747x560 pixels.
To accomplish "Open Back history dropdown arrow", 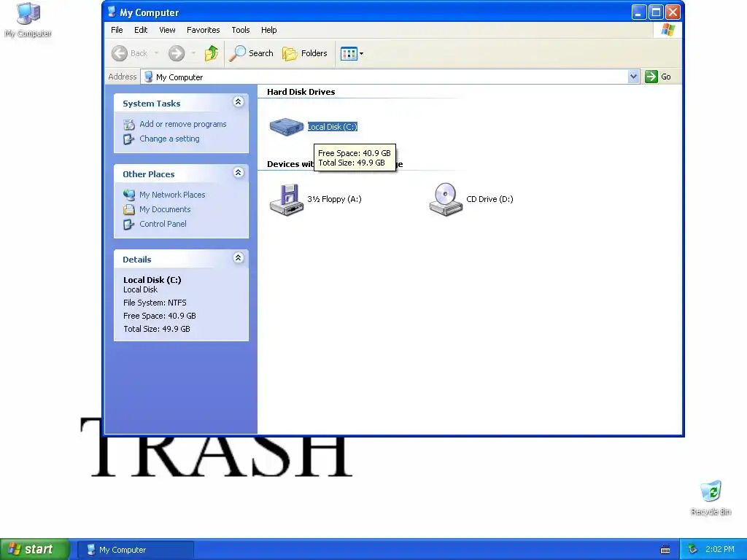I will click(156, 53).
